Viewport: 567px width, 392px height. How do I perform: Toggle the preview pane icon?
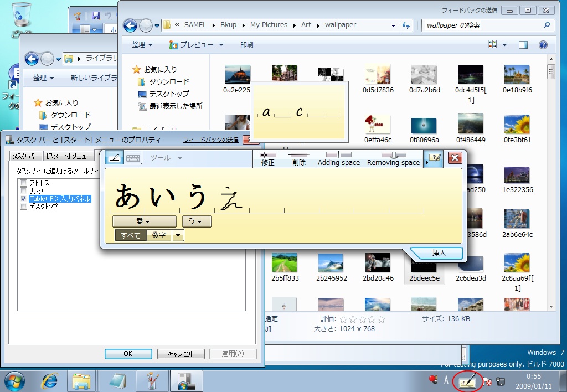tap(523, 44)
